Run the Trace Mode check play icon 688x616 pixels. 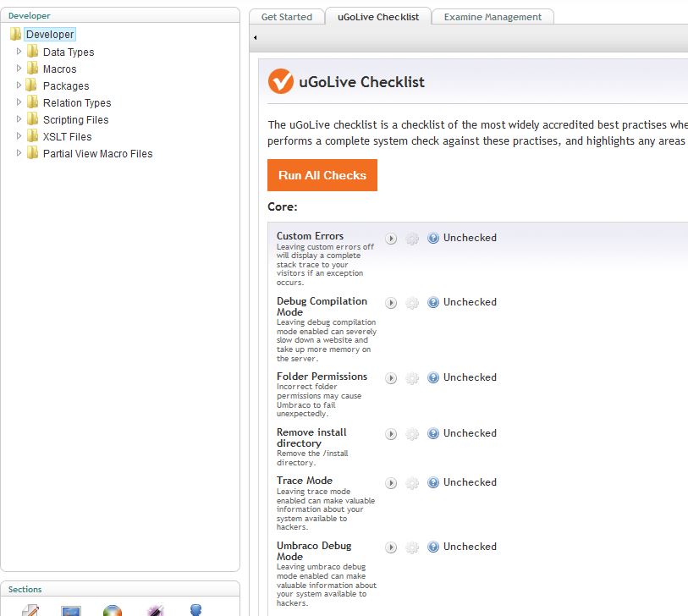[x=391, y=483]
